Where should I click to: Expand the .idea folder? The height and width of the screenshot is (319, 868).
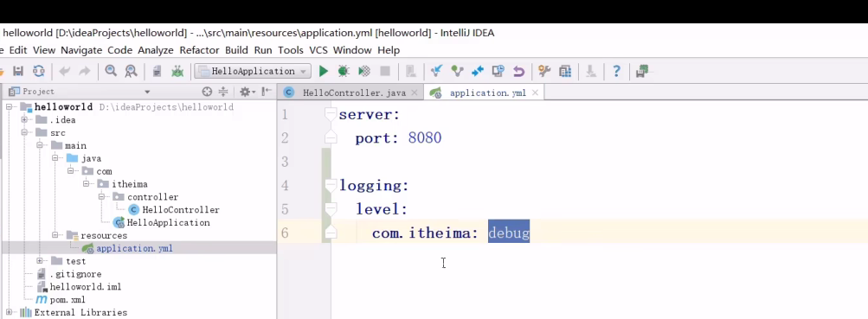coord(24,119)
